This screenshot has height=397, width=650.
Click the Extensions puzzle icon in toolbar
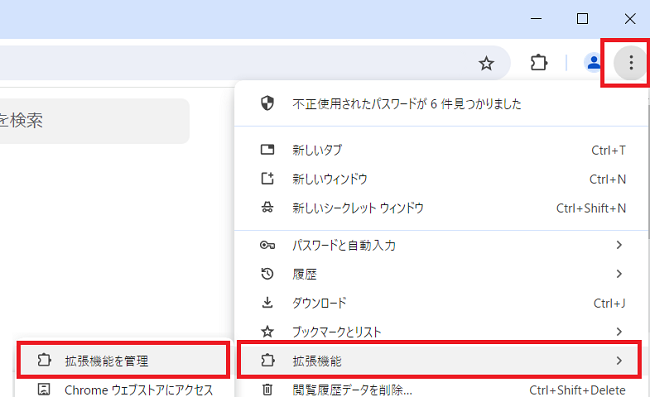click(x=538, y=63)
